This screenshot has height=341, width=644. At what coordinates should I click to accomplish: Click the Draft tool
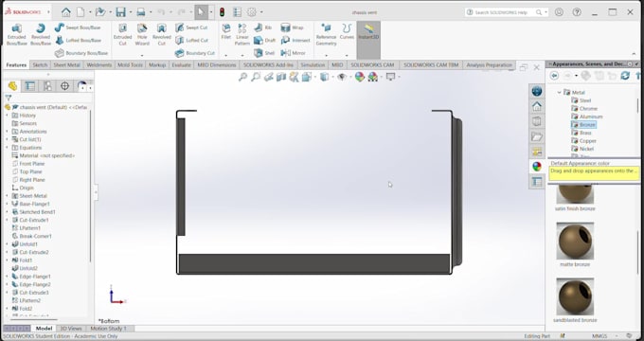265,41
